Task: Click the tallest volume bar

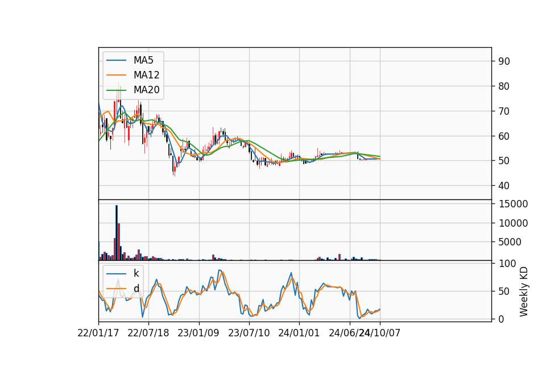Action: point(117,233)
